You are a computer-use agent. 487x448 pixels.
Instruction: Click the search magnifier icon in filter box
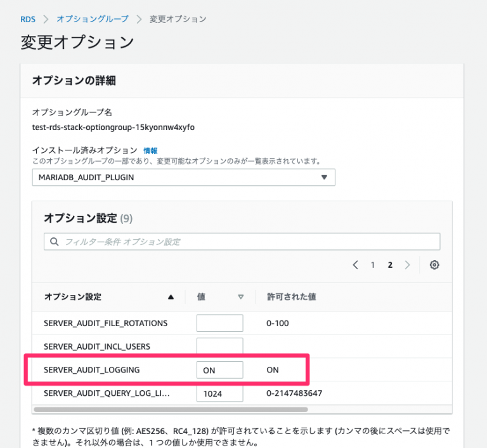click(55, 242)
